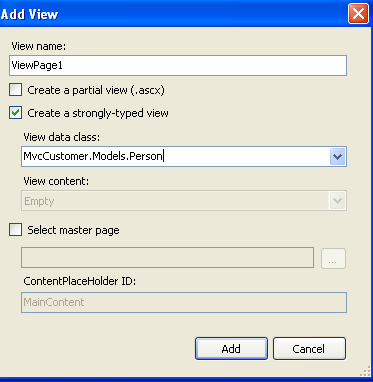Select the Empty value in View content combo
This screenshot has width=373, height=382.
tap(175, 201)
